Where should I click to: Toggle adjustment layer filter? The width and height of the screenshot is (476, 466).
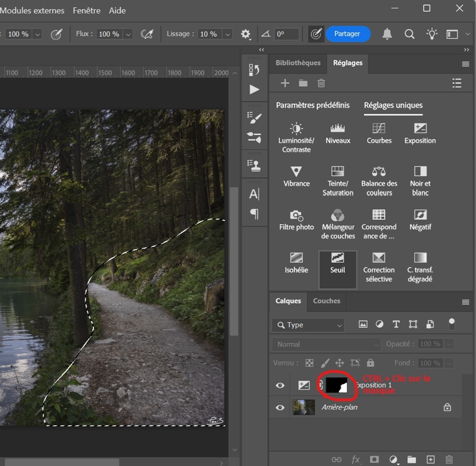click(x=379, y=324)
